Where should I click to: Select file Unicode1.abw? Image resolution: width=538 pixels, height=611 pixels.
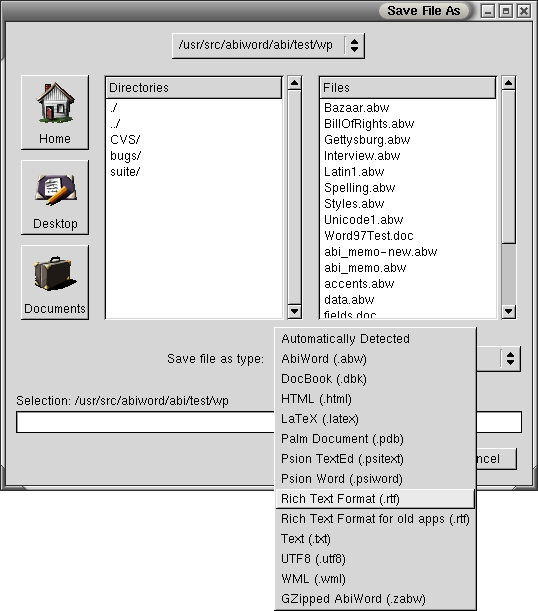pos(407,219)
